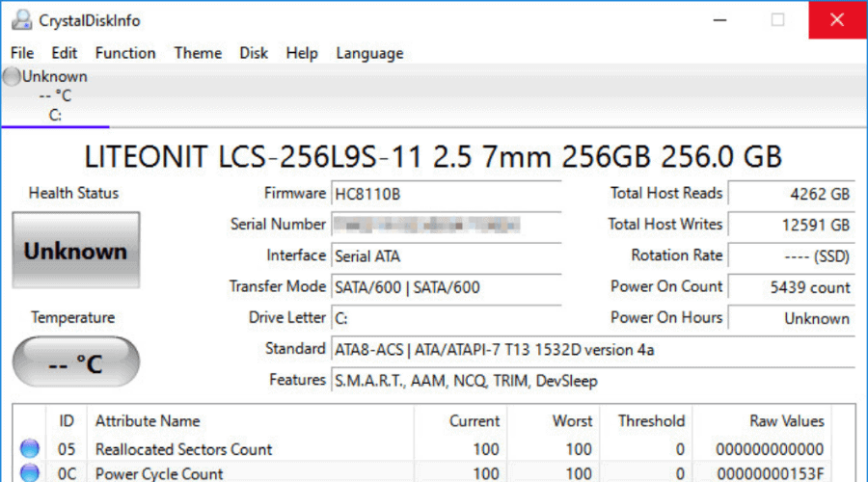868x482 pixels.
Task: Click the Standard field ATA8-ACS
Action: click(593, 350)
